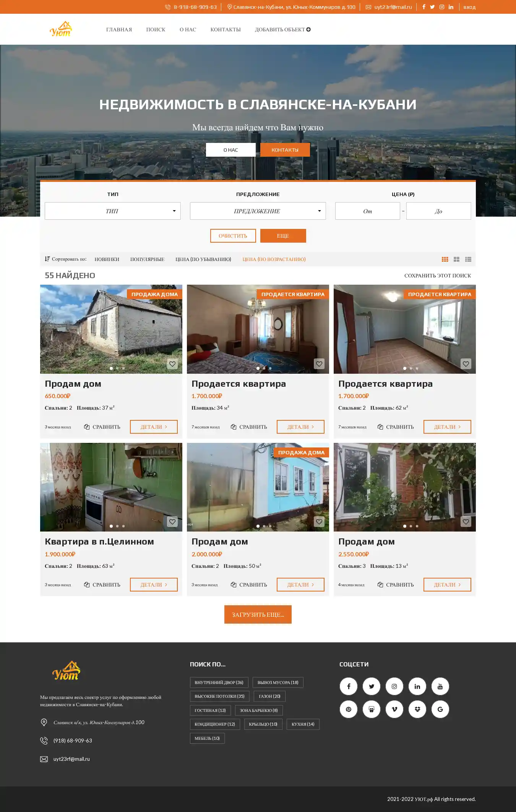
Task: Open the YouTube icon in the footer
Action: pyautogui.click(x=440, y=686)
